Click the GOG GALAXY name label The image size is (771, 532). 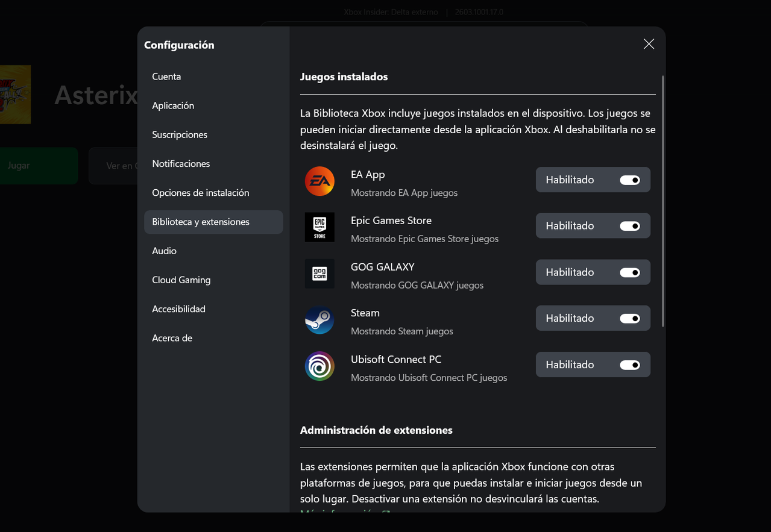(x=383, y=267)
